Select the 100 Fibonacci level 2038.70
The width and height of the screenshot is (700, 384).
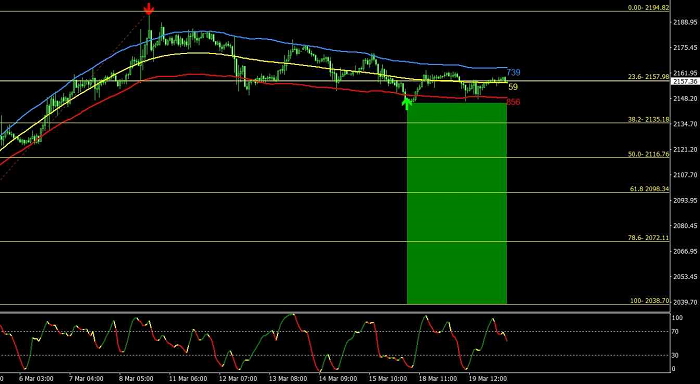pyautogui.click(x=649, y=301)
